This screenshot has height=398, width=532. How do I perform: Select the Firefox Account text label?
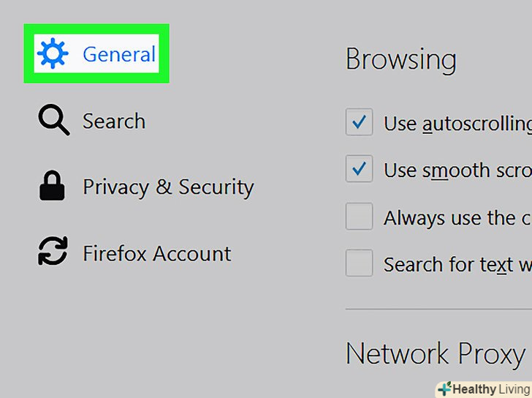tap(156, 253)
